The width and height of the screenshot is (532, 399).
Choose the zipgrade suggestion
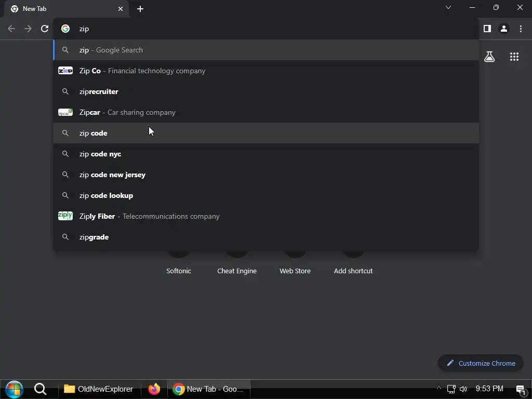point(266,237)
